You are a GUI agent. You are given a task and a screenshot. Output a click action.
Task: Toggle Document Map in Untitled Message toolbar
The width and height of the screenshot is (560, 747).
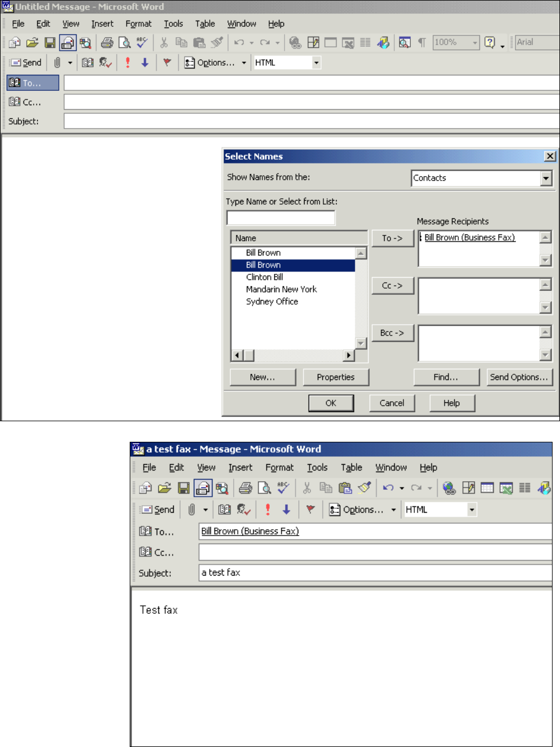[x=405, y=42]
